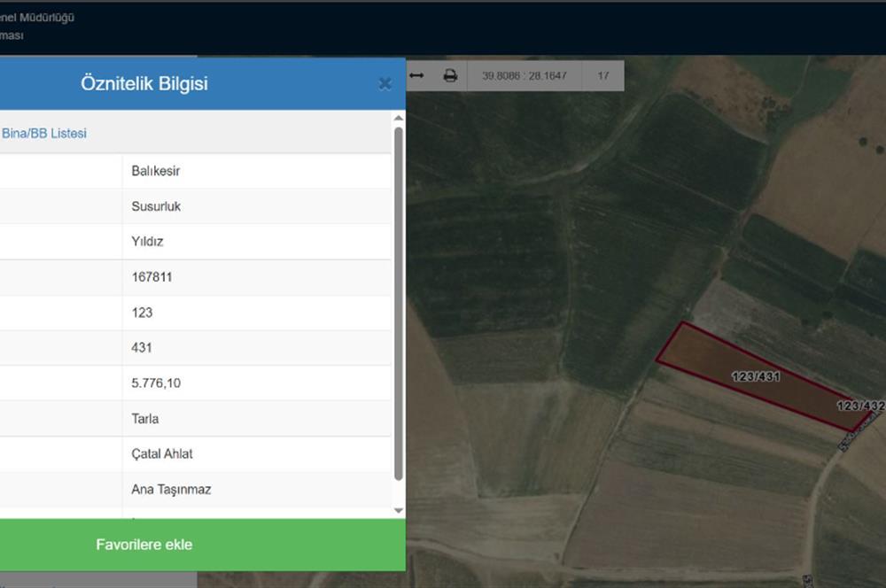Open the Bina/BB Listesi tab
This screenshot has width=886, height=588.
44,134
